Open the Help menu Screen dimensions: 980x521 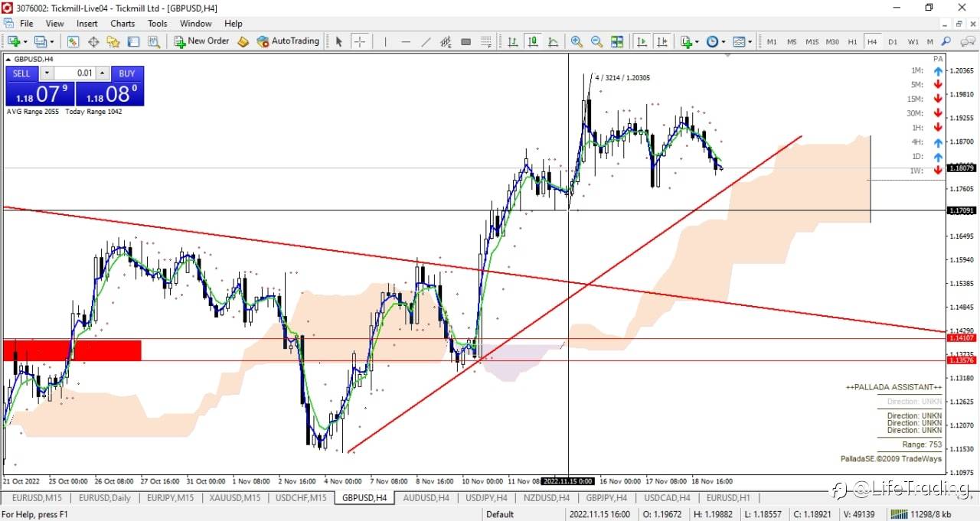234,24
